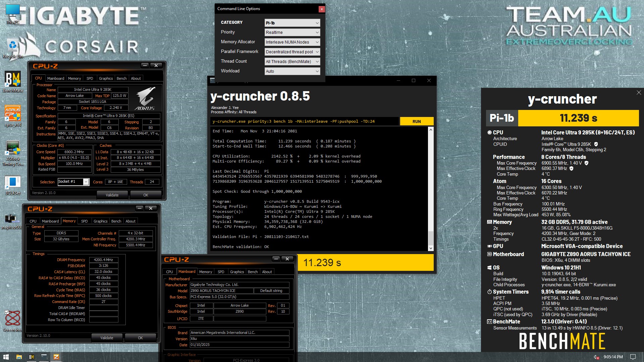
Task: Open Graphics tab in top CPU-Z window
Action: pyautogui.click(x=106, y=78)
